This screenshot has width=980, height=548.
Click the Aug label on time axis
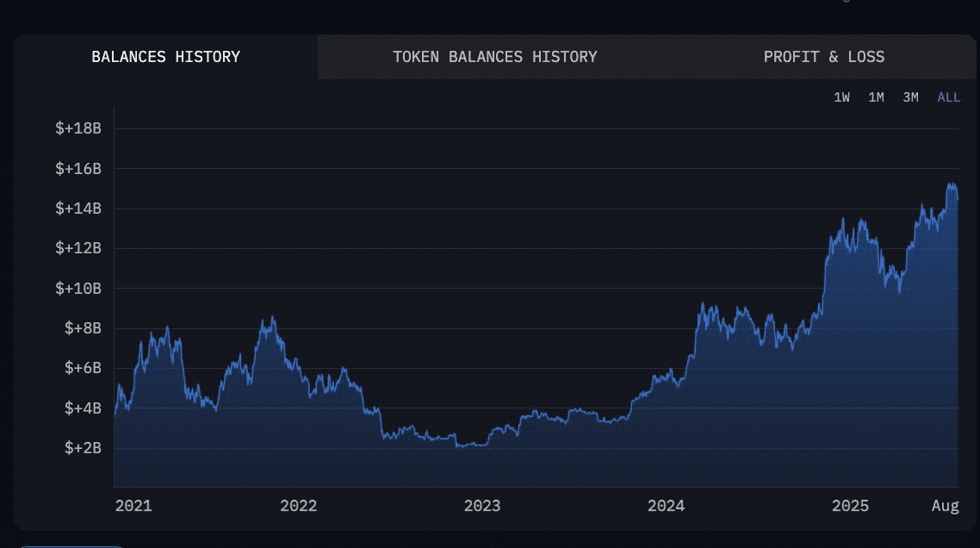click(x=945, y=506)
